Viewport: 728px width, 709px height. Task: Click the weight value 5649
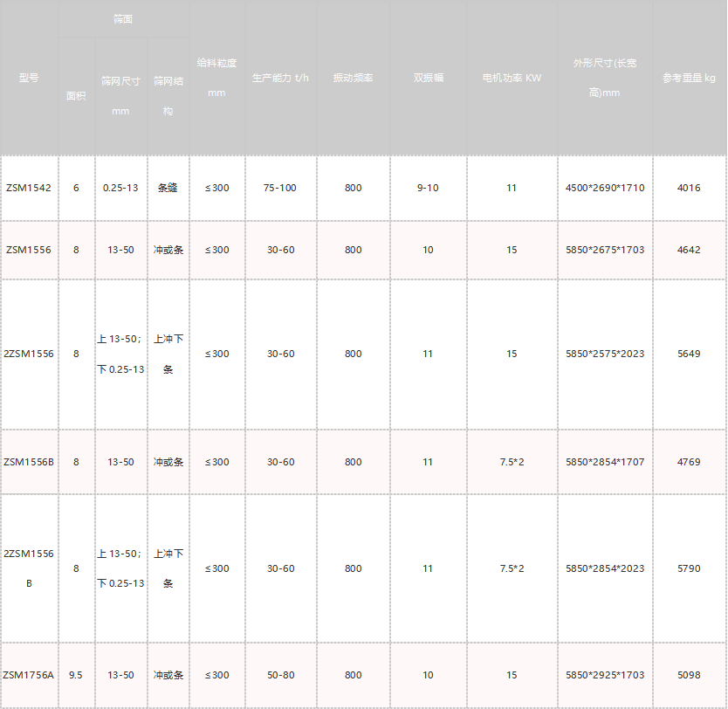point(689,354)
